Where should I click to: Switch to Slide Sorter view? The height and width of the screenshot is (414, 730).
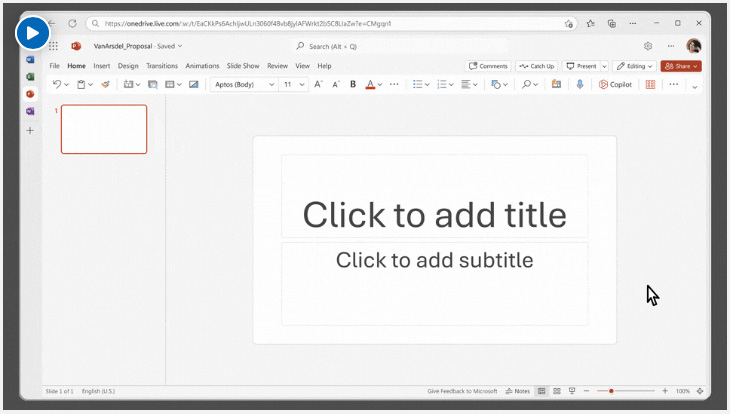click(x=557, y=391)
